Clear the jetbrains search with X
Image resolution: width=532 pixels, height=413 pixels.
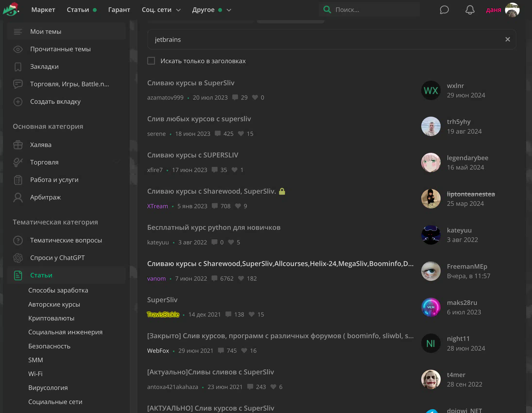coord(507,39)
